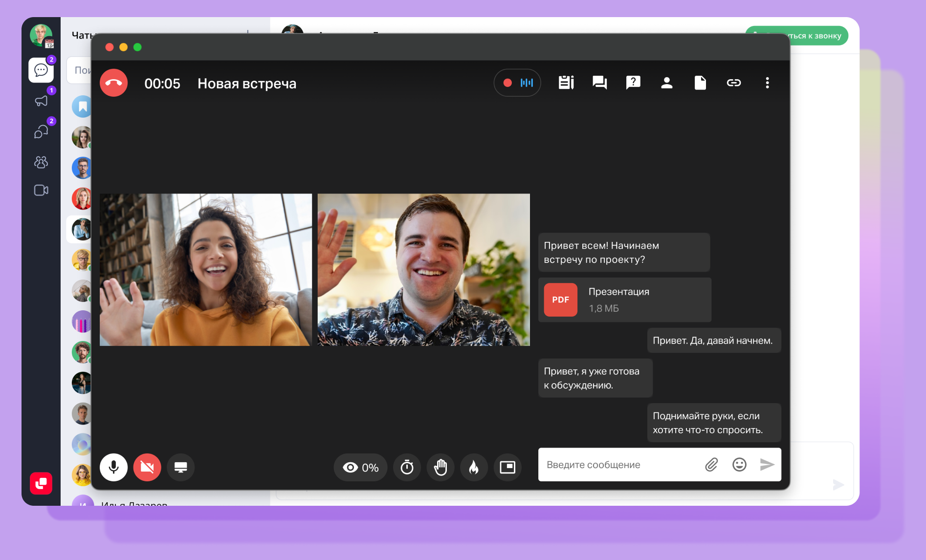
Task: Open the meeting notes icon in call toolbar
Action: point(566,83)
